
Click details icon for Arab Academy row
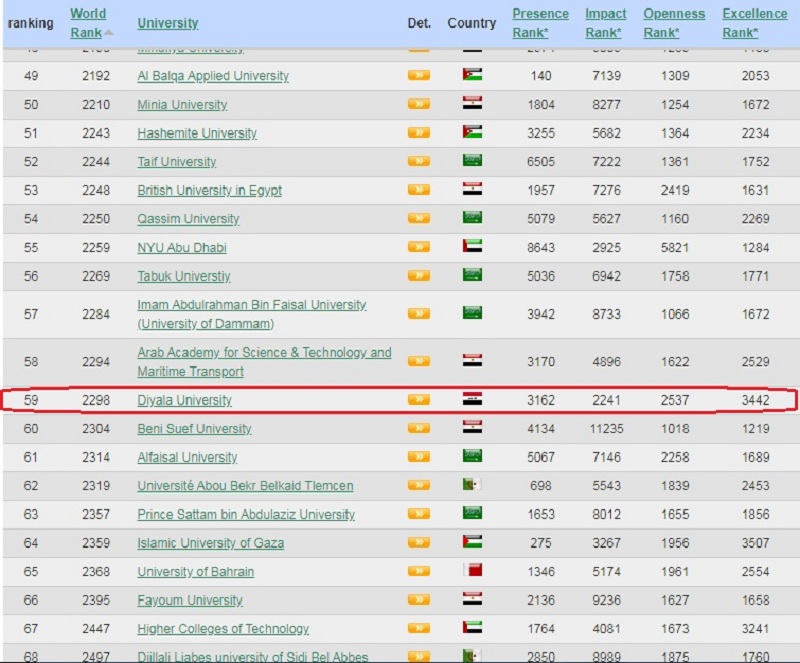tap(419, 361)
